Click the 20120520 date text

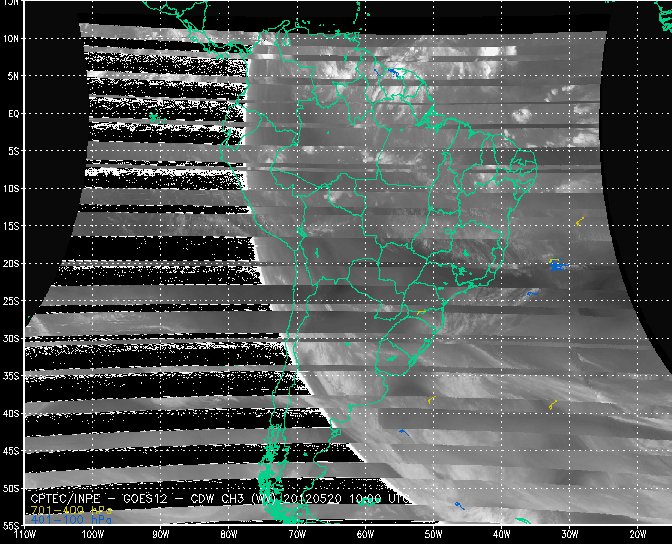(312, 499)
